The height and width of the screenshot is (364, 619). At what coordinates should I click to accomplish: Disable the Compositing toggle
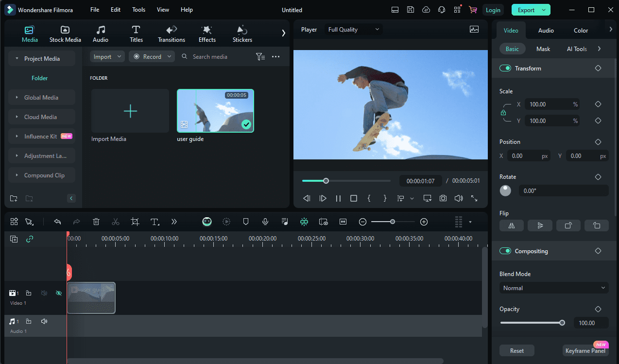pyautogui.click(x=505, y=251)
